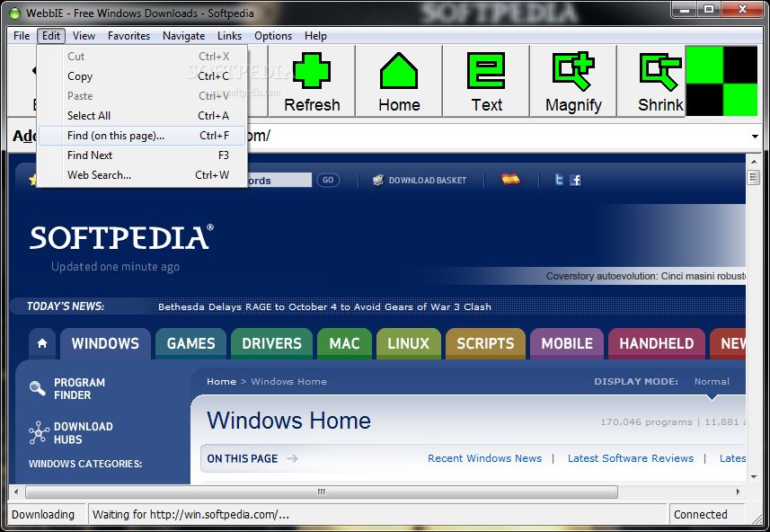This screenshot has height=532, width=770.
Task: Click the Spanish flag icon
Action: (x=510, y=180)
